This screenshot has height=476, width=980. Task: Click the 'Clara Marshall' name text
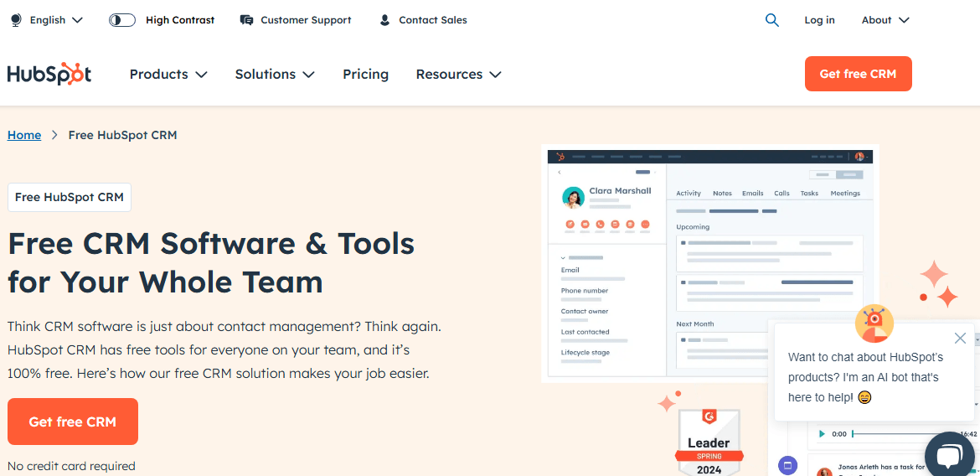(620, 191)
